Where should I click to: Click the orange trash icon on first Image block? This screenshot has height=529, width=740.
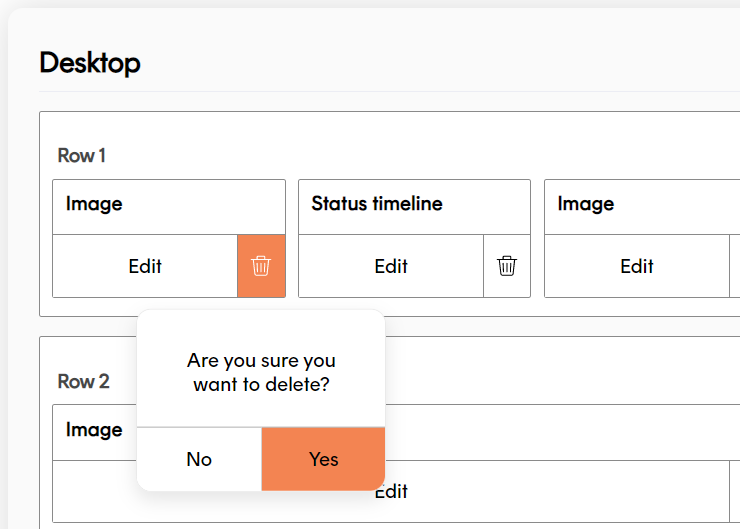[261, 266]
